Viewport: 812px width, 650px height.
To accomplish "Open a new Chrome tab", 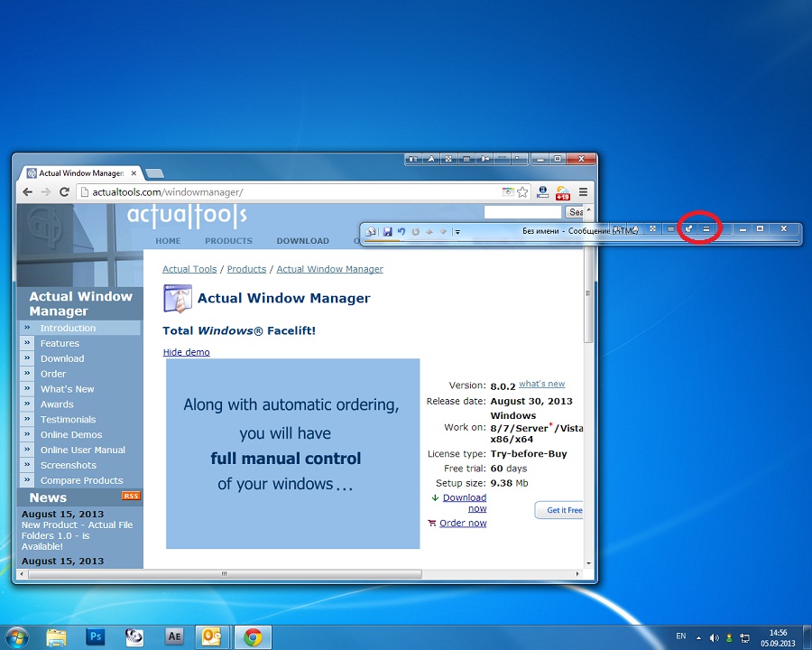I will click(154, 173).
